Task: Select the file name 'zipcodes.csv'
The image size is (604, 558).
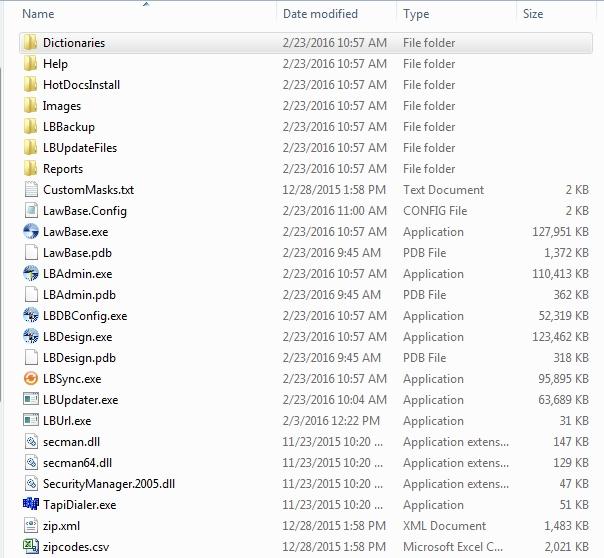Action: tap(76, 547)
